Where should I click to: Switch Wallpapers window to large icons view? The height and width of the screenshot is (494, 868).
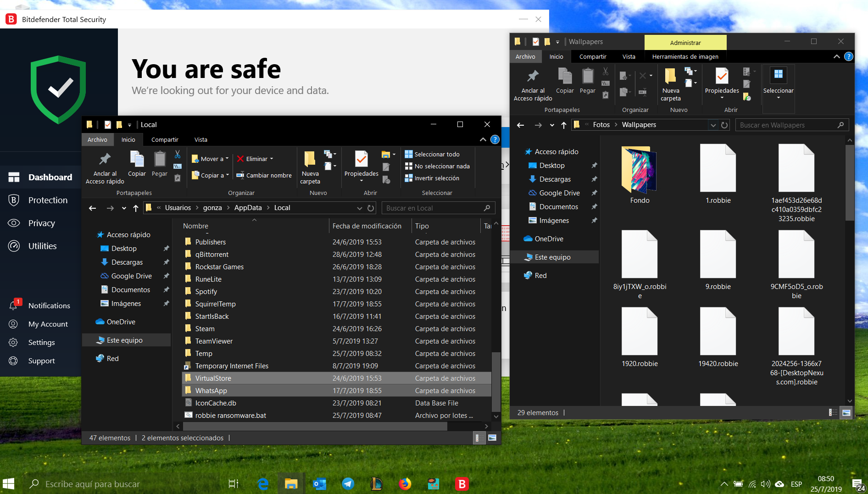coord(846,413)
